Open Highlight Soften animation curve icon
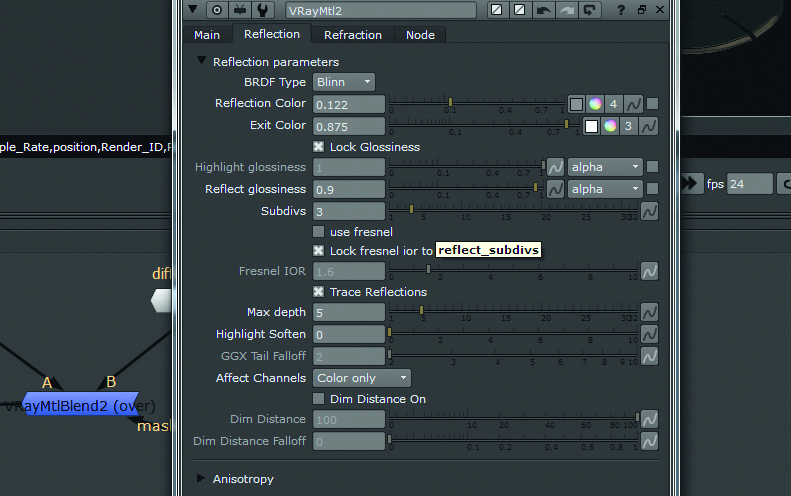 coord(649,334)
